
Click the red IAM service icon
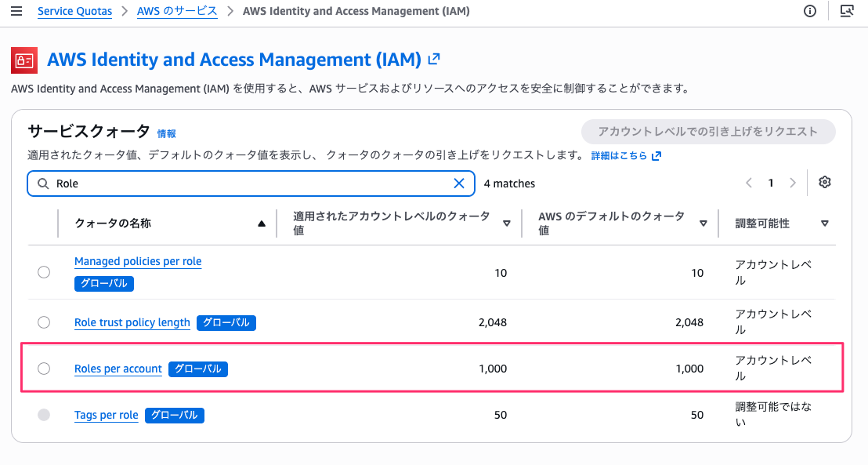24,60
